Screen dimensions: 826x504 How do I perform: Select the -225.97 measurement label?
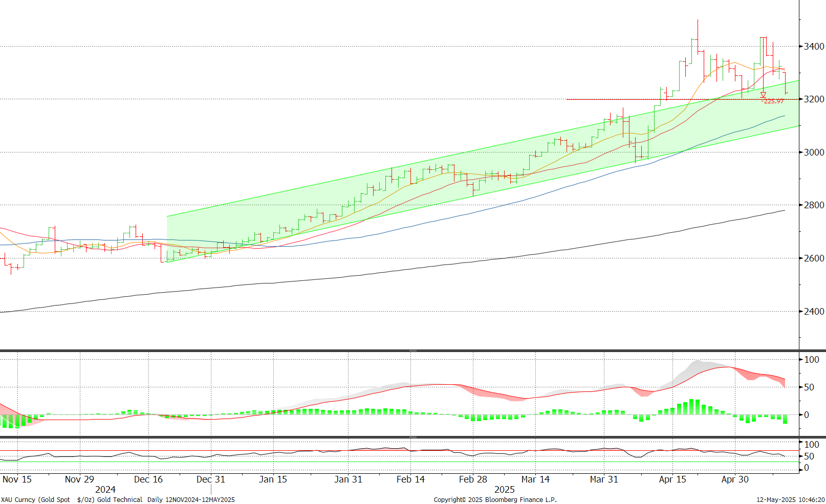click(x=773, y=101)
